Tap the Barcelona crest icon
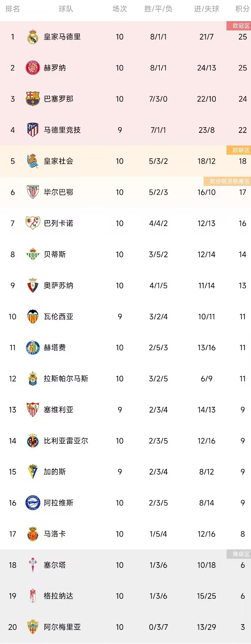251x644 pixels. [x=33, y=99]
